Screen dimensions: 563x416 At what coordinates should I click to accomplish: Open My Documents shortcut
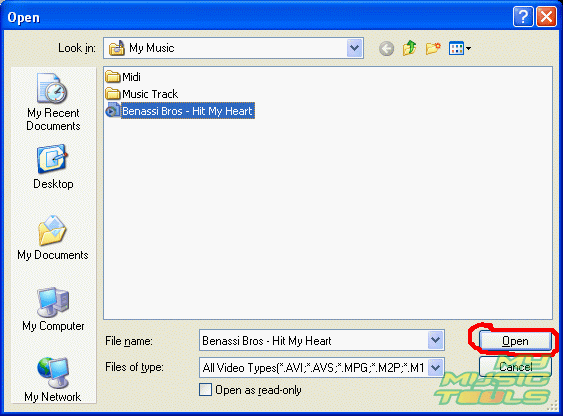point(53,238)
